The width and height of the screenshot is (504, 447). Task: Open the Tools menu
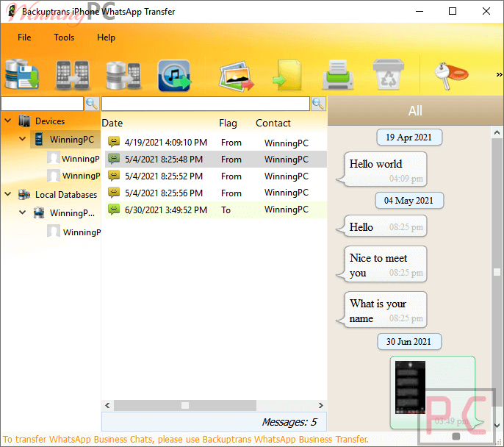[64, 37]
